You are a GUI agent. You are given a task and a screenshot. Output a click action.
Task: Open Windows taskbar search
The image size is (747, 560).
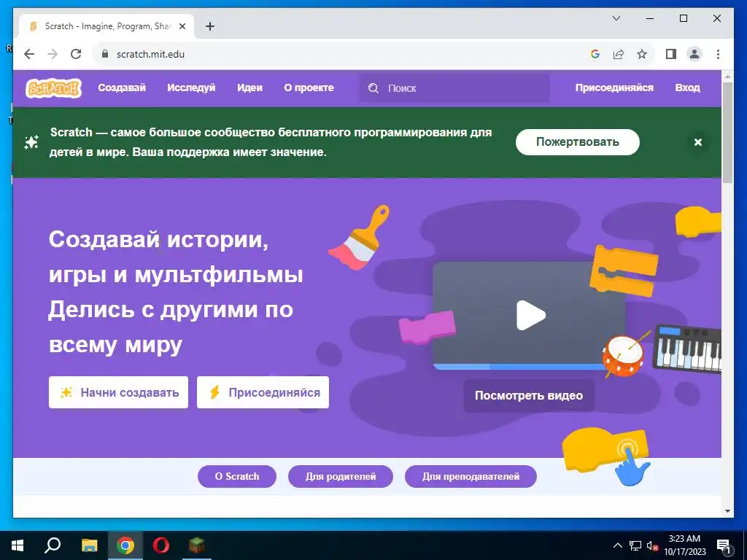[x=53, y=545]
